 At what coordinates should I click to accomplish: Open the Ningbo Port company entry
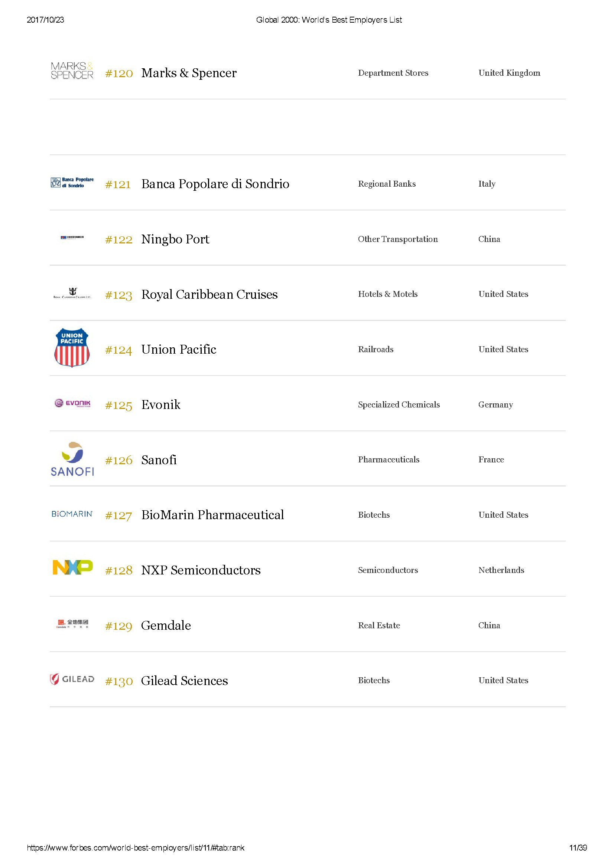click(x=175, y=239)
